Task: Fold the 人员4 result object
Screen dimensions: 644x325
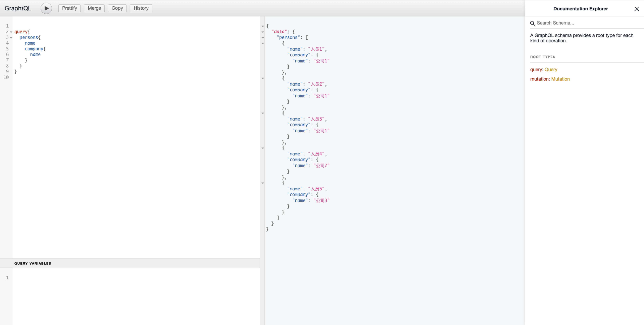Action: 263,148
